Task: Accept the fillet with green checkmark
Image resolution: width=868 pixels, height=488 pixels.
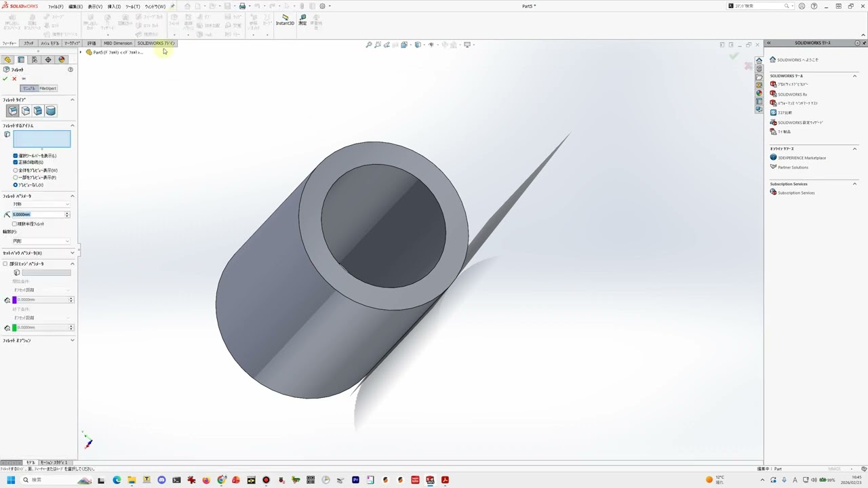Action: (5, 79)
